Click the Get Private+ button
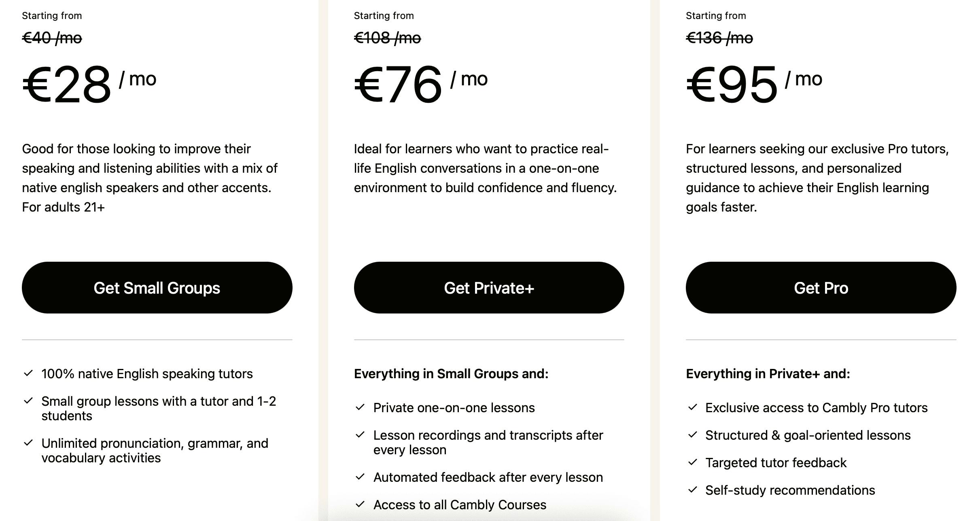This screenshot has width=980, height=521. 490,288
